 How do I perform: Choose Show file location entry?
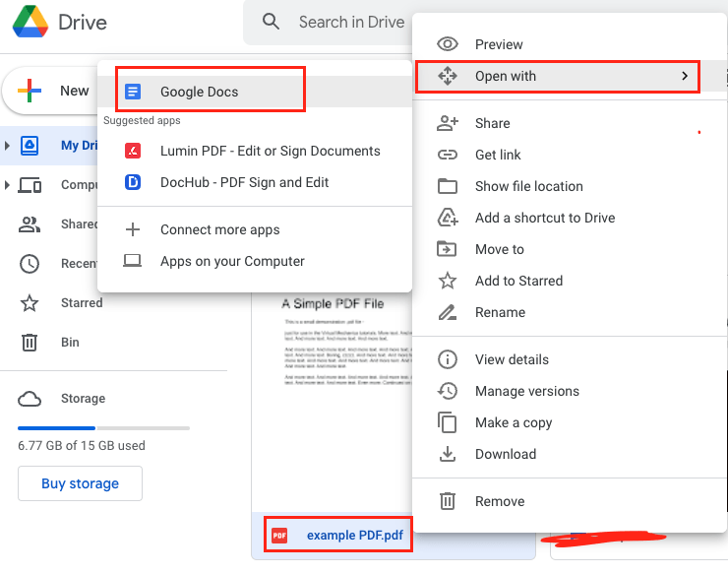tap(529, 186)
